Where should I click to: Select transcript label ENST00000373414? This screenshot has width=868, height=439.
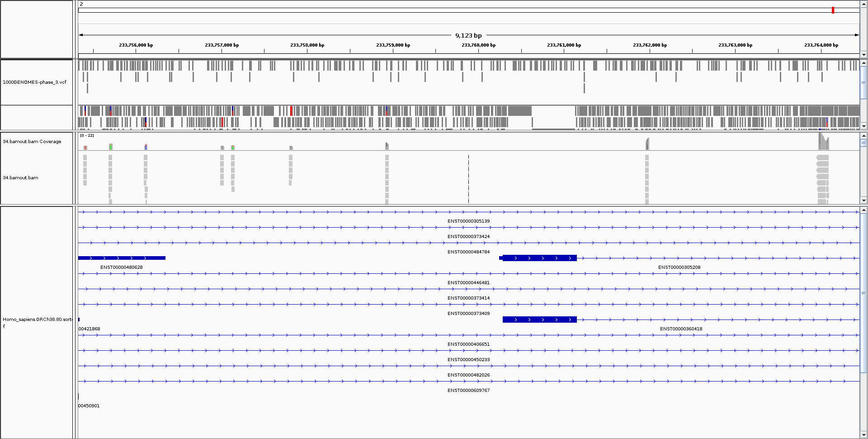pyautogui.click(x=468, y=298)
